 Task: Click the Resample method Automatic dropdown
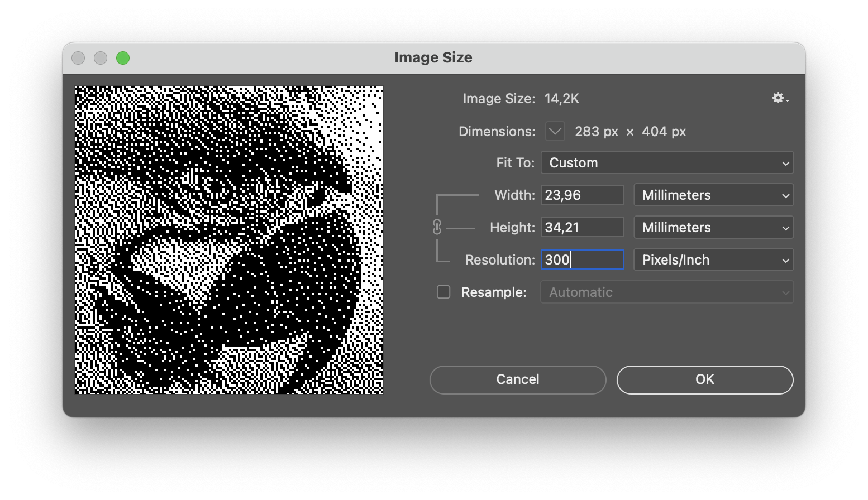(x=667, y=292)
